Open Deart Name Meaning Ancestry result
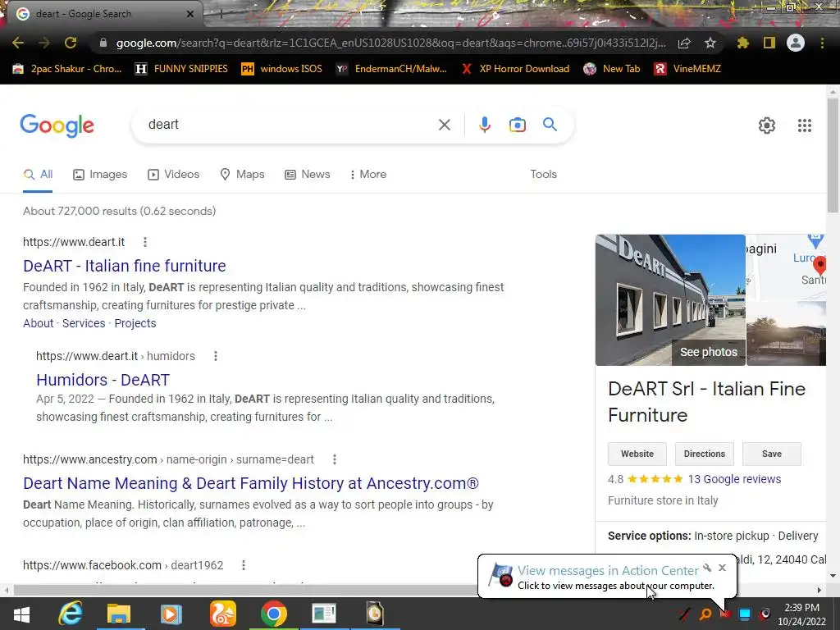This screenshot has width=840, height=630. tap(251, 483)
